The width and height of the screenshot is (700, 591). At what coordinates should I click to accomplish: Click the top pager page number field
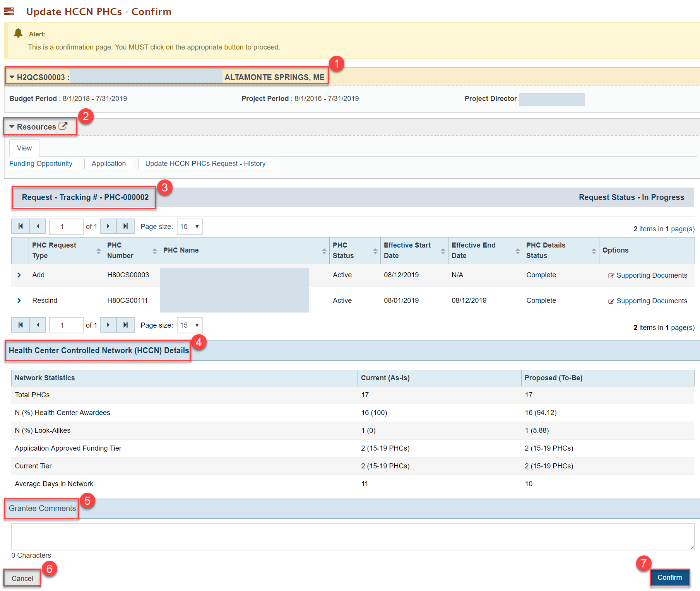[x=66, y=226]
